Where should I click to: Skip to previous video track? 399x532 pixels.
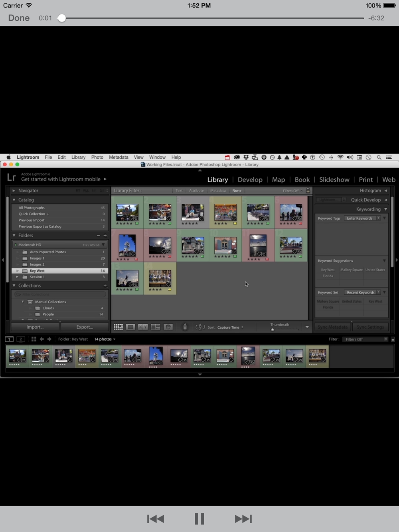(156, 519)
